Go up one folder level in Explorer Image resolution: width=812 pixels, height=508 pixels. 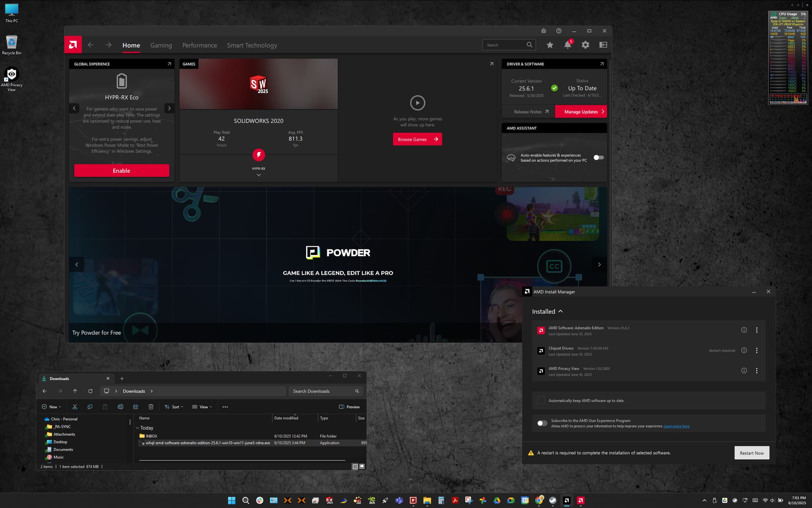tap(75, 391)
